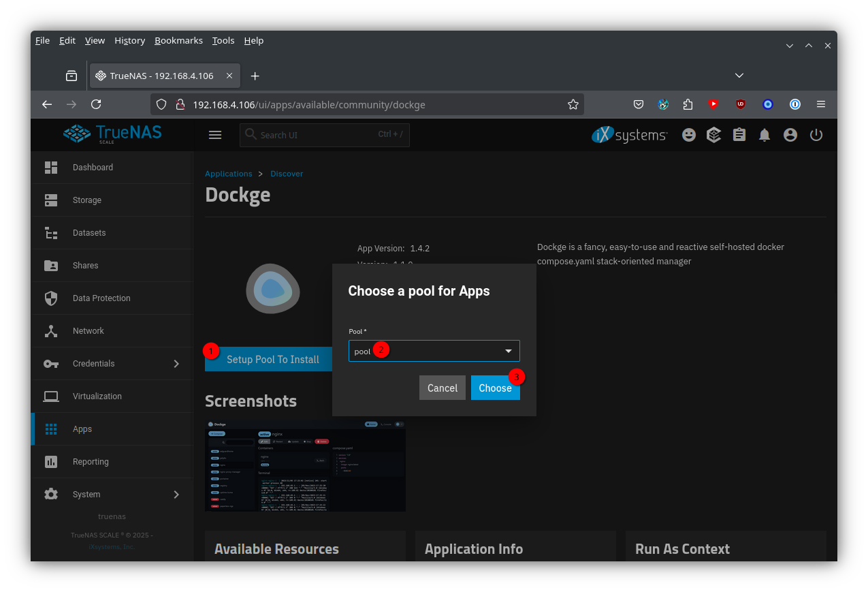The height and width of the screenshot is (592, 868).
Task: Click the feedback smiley face icon
Action: pyautogui.click(x=689, y=135)
